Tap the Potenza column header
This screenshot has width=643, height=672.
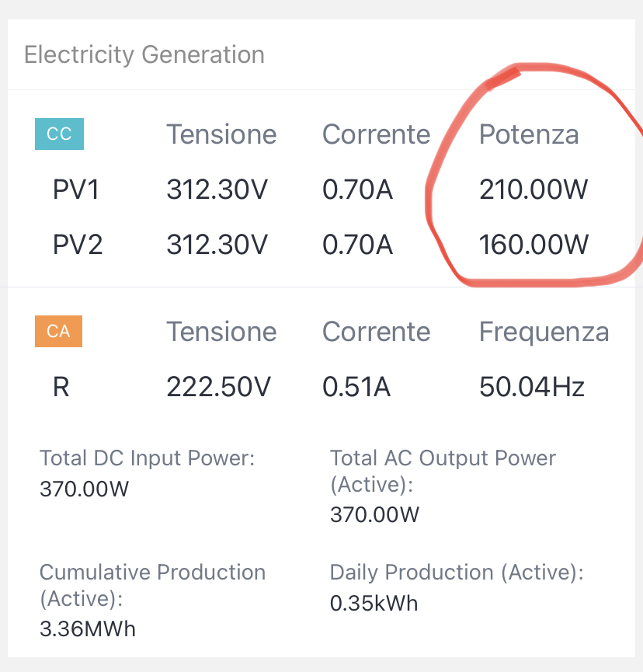pyautogui.click(x=529, y=134)
